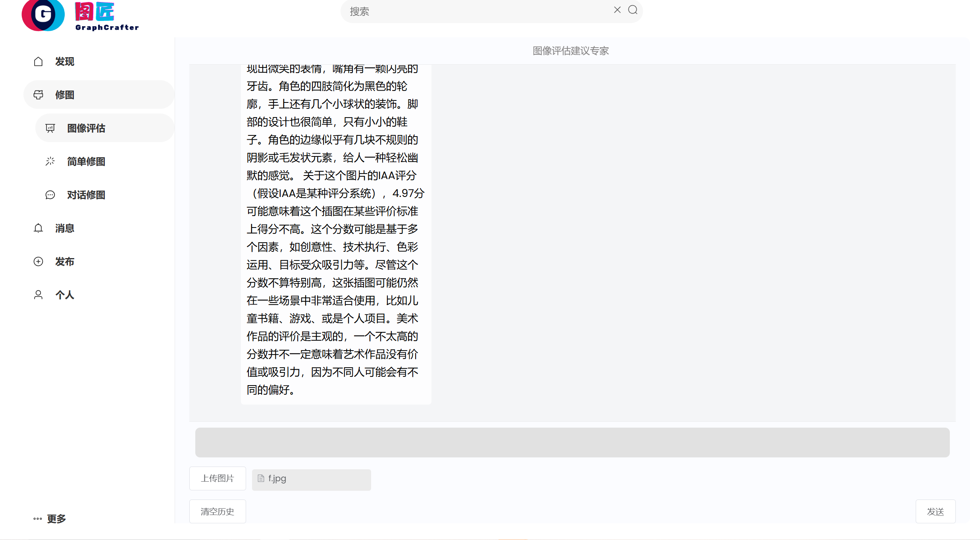Click the 上传图片 button
980x540 pixels.
pos(218,478)
